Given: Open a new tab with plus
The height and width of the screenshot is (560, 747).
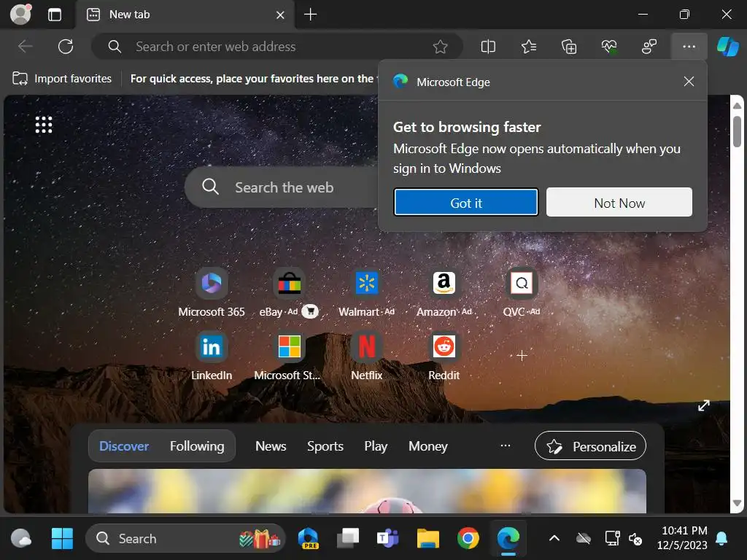Looking at the screenshot, I should [x=310, y=15].
